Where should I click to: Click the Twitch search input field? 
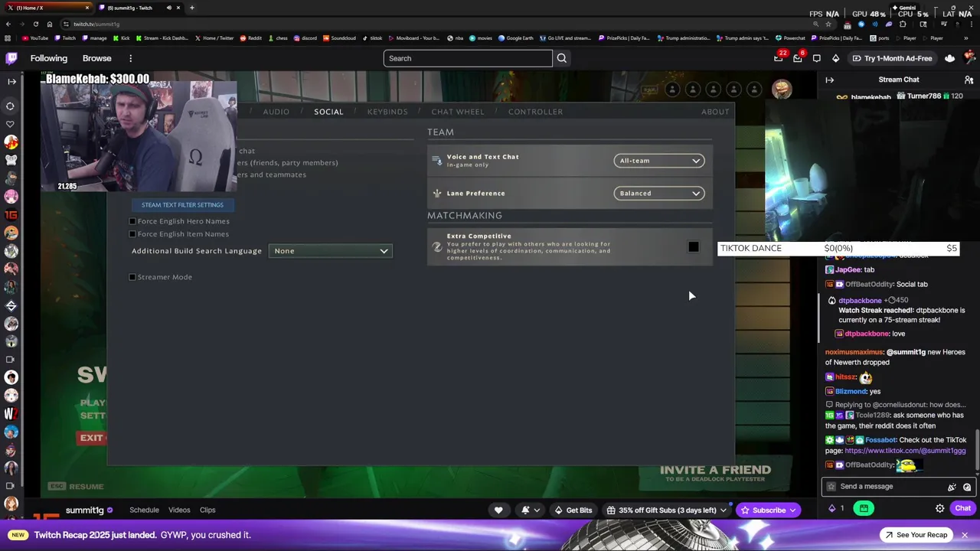[x=468, y=58]
